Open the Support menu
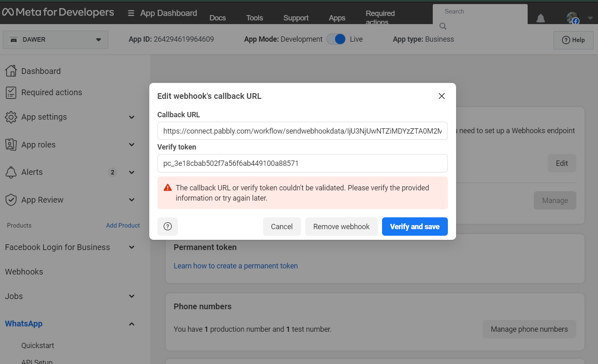This screenshot has height=364, width=598. pos(296,18)
